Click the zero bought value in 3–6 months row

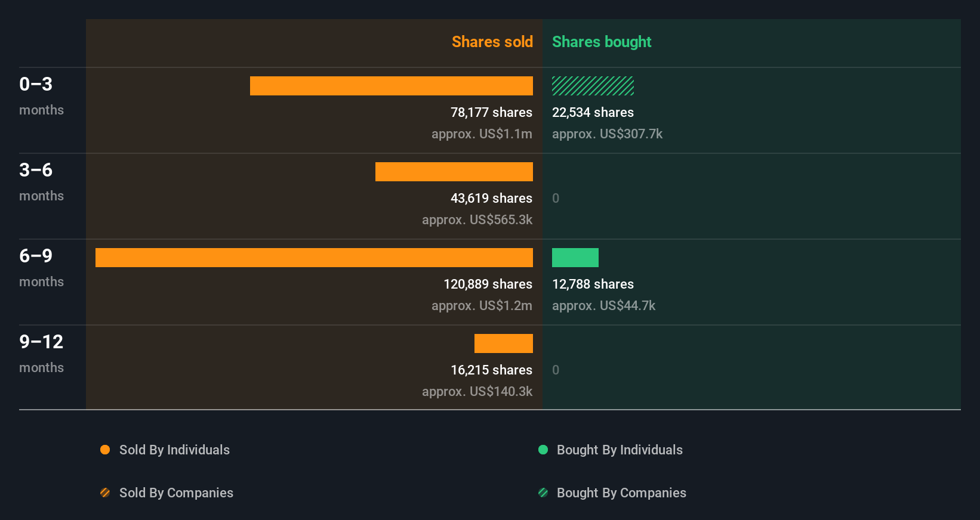[x=556, y=198]
